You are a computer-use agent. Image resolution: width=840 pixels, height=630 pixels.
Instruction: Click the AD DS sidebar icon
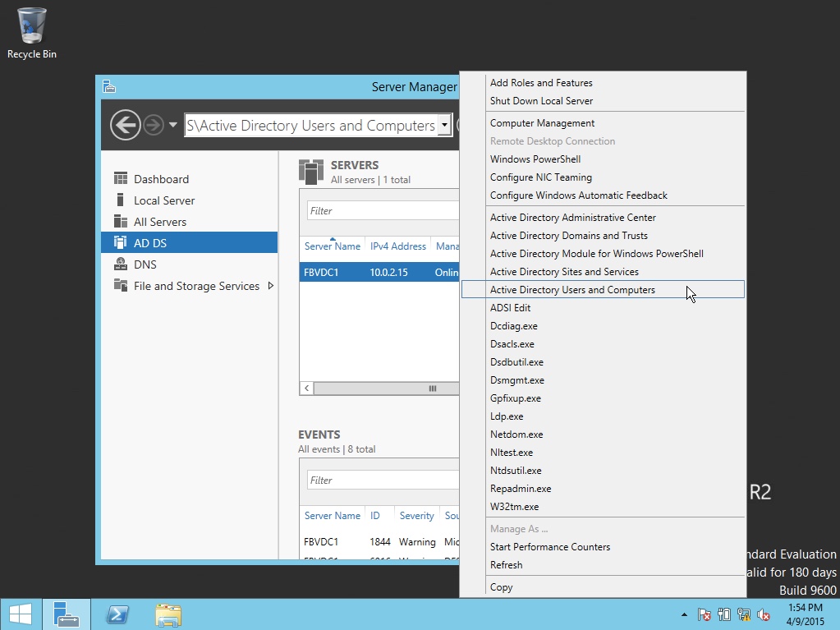pos(121,242)
